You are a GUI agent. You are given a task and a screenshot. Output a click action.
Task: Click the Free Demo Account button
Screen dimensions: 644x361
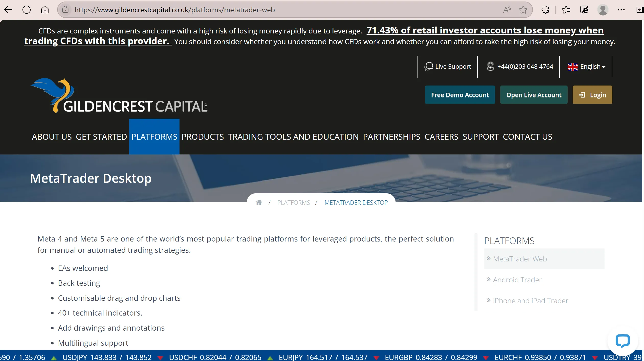(460, 95)
